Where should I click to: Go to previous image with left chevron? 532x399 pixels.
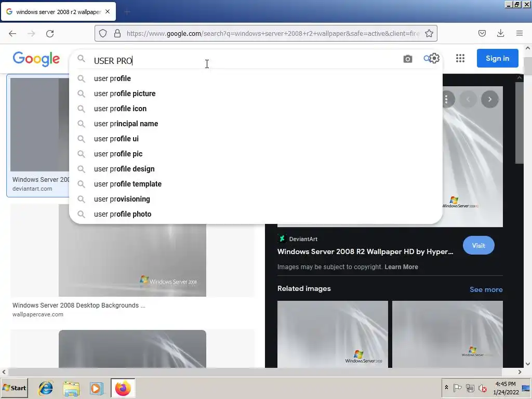pos(468,99)
